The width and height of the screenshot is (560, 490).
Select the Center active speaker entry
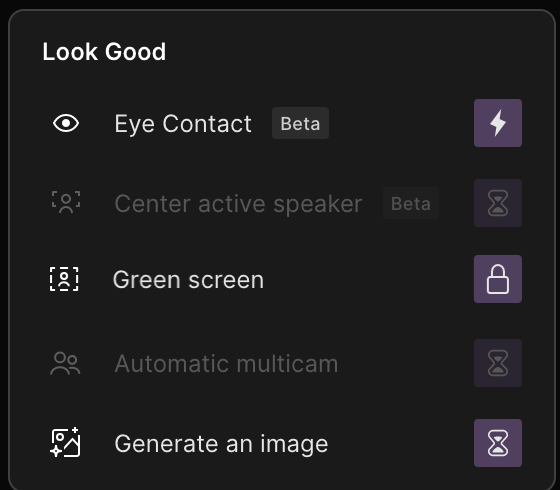(238, 204)
